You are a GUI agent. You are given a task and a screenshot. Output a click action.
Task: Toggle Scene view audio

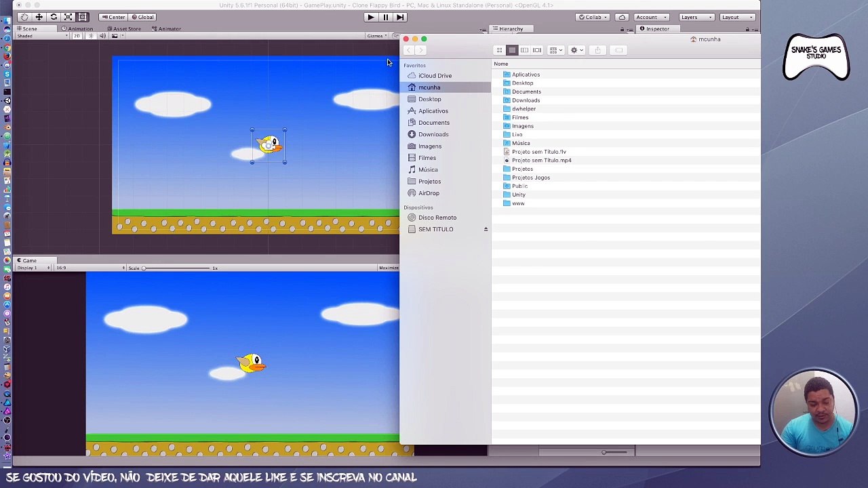pyautogui.click(x=102, y=36)
